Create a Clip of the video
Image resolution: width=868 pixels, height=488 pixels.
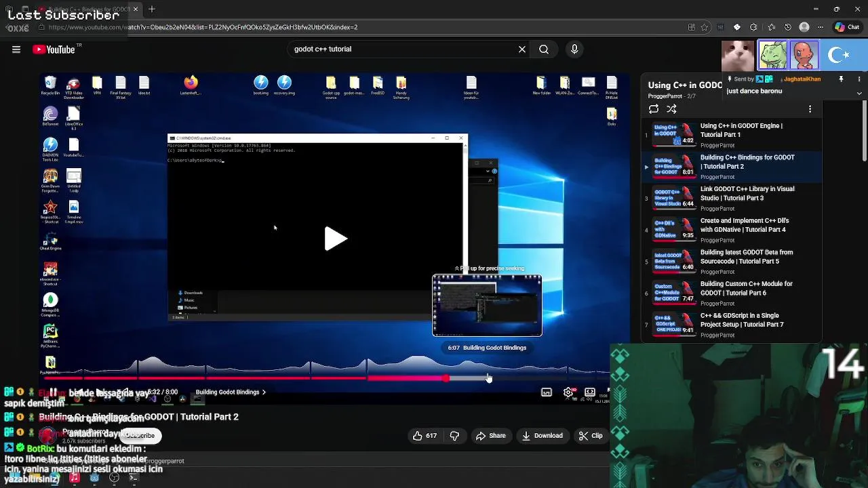591,436
